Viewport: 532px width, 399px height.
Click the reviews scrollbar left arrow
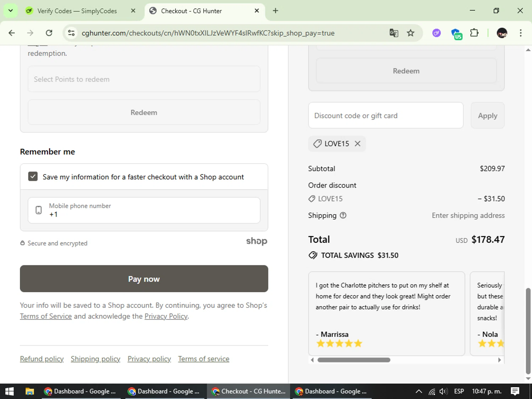tap(312, 360)
